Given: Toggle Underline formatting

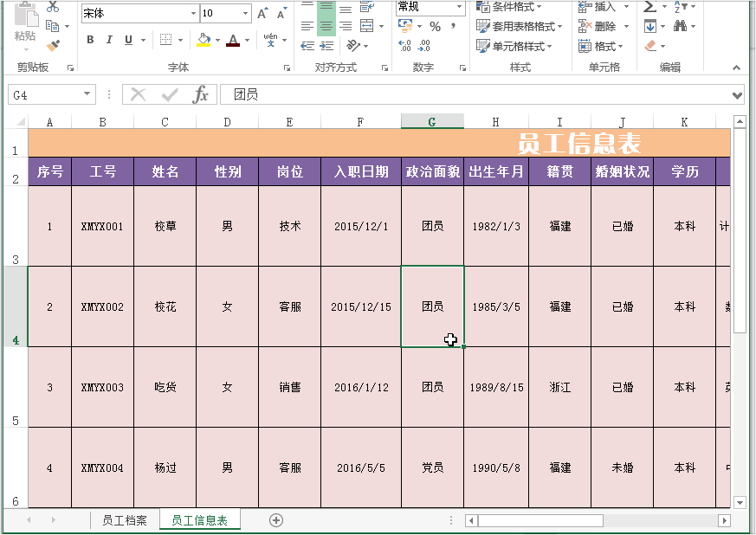Looking at the screenshot, I should tap(128, 40).
